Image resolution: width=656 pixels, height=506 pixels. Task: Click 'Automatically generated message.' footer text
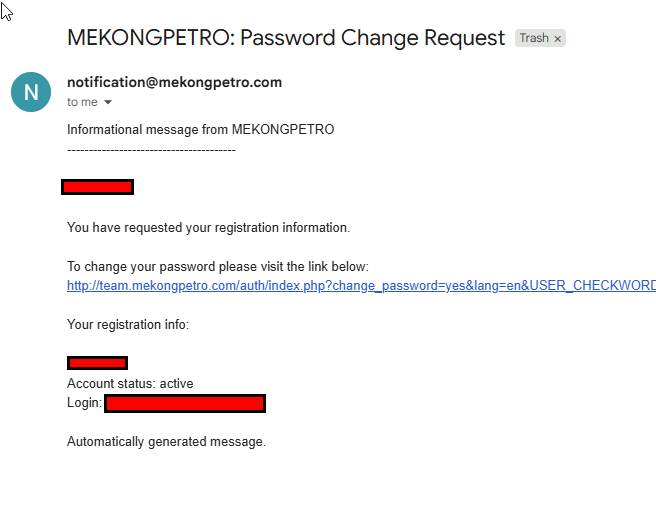(166, 441)
